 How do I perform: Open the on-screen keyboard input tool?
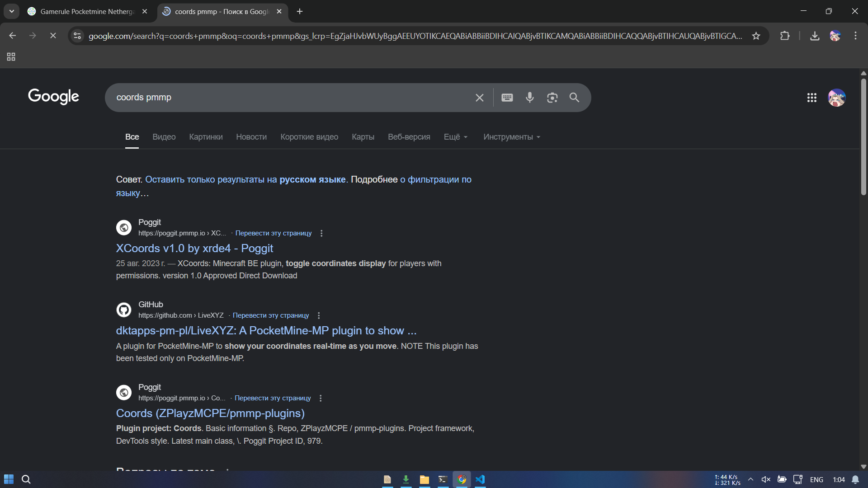[x=507, y=98]
